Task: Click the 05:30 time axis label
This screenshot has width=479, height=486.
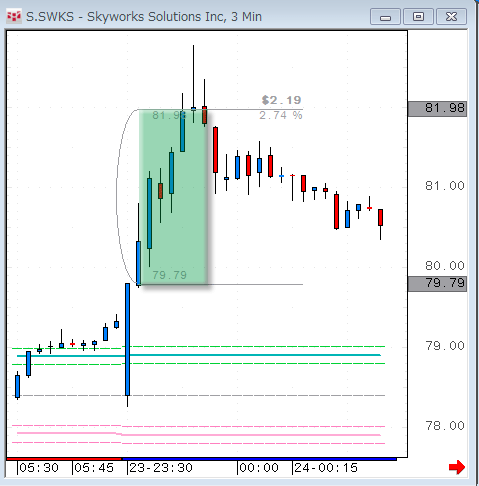Action: (39, 468)
